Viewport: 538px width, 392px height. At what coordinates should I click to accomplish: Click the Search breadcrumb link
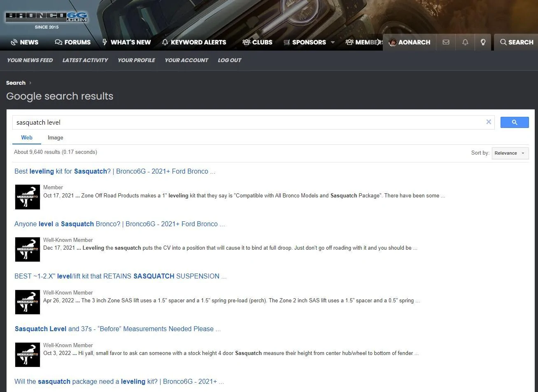click(x=16, y=83)
